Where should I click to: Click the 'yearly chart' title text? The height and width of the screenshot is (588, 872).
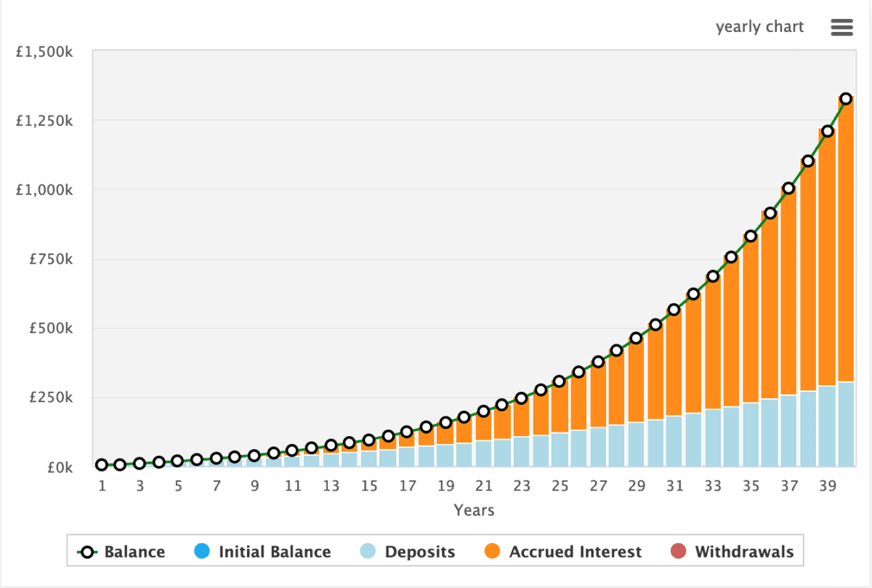(x=759, y=28)
